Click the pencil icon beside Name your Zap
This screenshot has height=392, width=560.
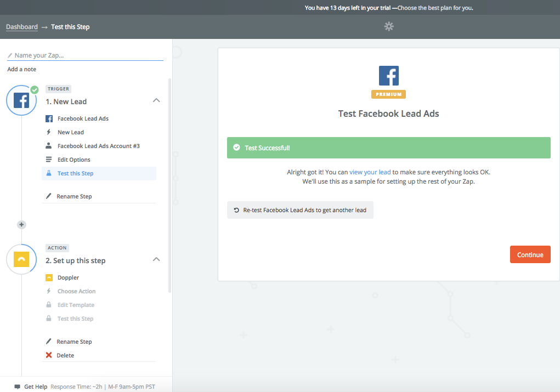pos(10,55)
